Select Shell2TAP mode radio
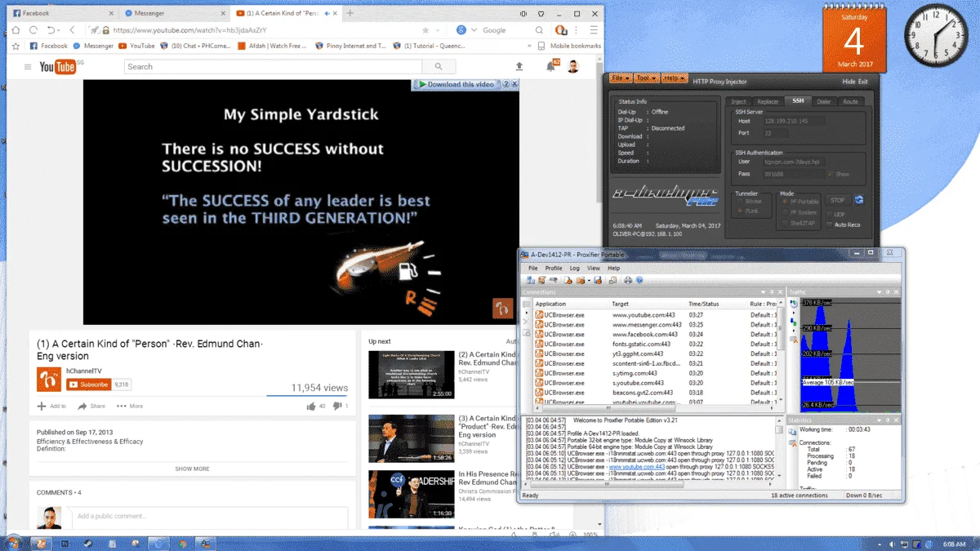980x551 pixels. (x=785, y=223)
